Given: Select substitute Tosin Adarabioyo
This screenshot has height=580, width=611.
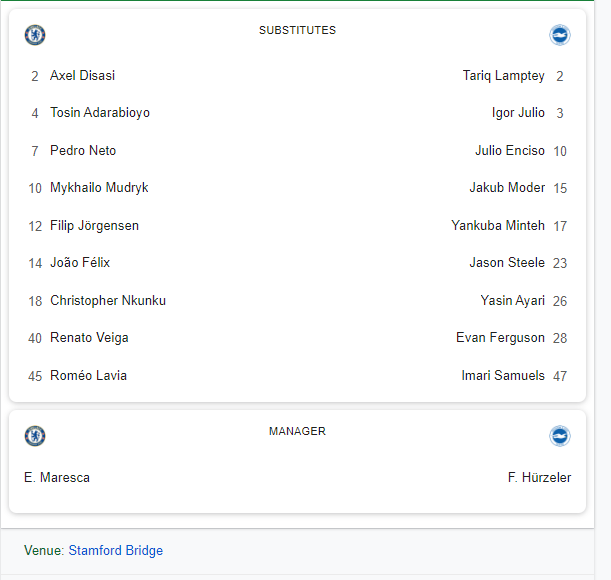Looking at the screenshot, I should [x=100, y=113].
